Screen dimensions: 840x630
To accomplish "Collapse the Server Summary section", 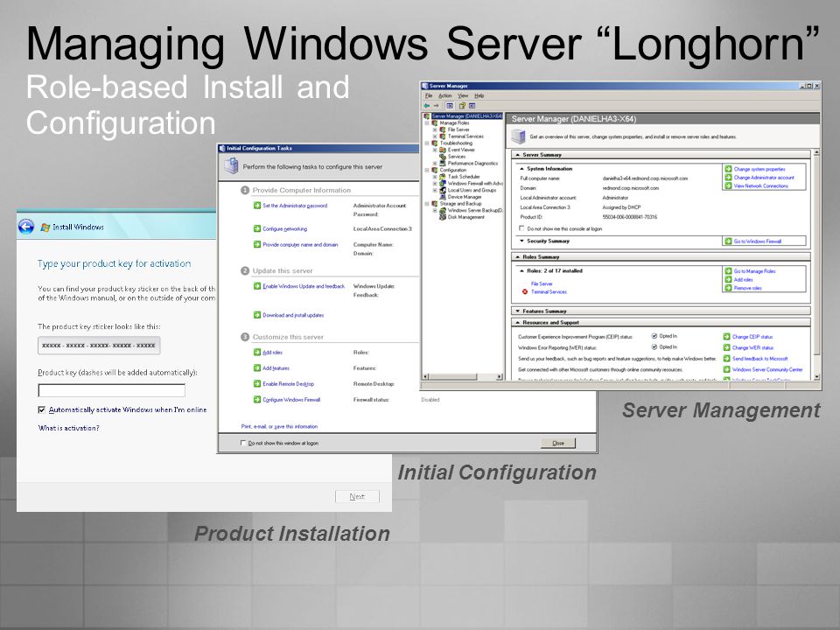I will pos(517,155).
